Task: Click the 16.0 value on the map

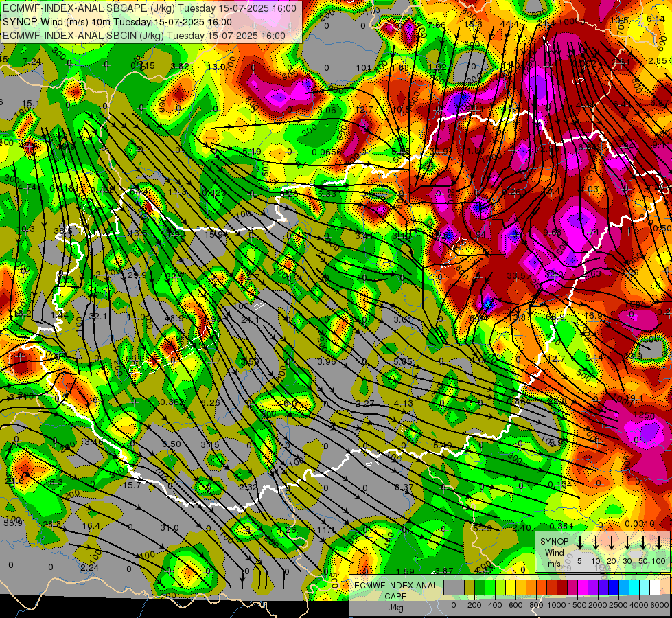Action: click(x=288, y=404)
